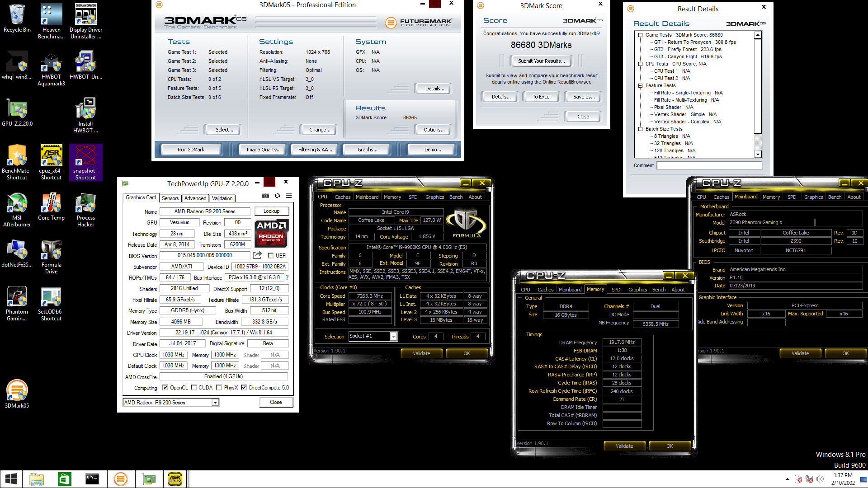The width and height of the screenshot is (868, 488).
Task: Select the Core Temp desktop icon
Action: tap(51, 206)
